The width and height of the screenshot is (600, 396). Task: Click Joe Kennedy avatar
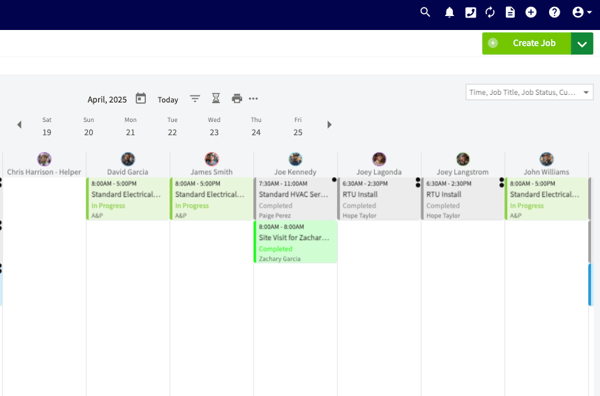pyautogui.click(x=295, y=159)
